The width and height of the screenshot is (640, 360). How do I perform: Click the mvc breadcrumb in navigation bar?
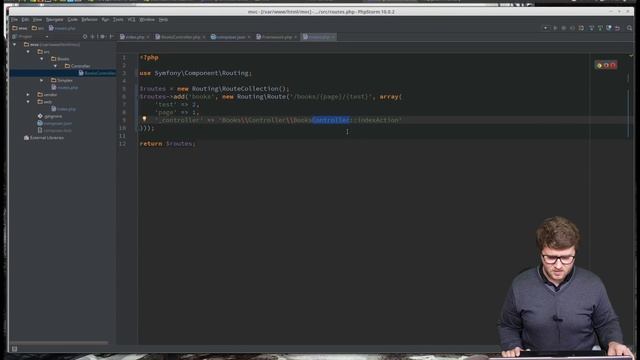pos(20,28)
